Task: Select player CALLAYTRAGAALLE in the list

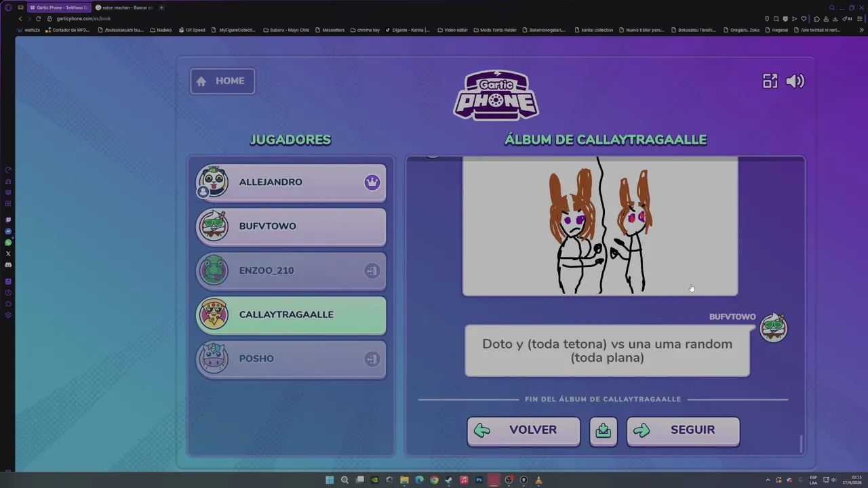Action: (x=291, y=314)
